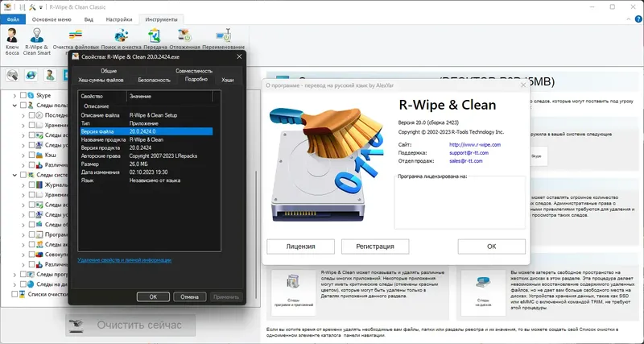
Task: Click the Передача ribbon icon
Action: [155, 35]
